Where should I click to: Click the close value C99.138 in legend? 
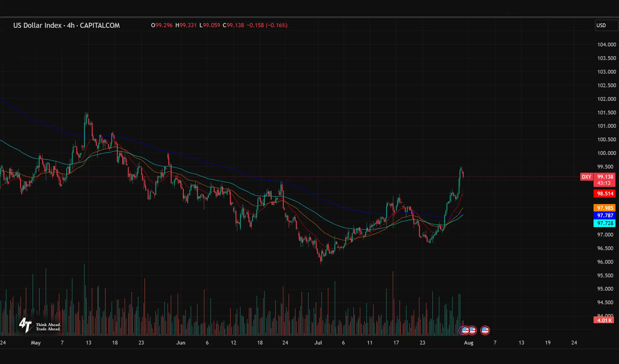click(x=233, y=25)
